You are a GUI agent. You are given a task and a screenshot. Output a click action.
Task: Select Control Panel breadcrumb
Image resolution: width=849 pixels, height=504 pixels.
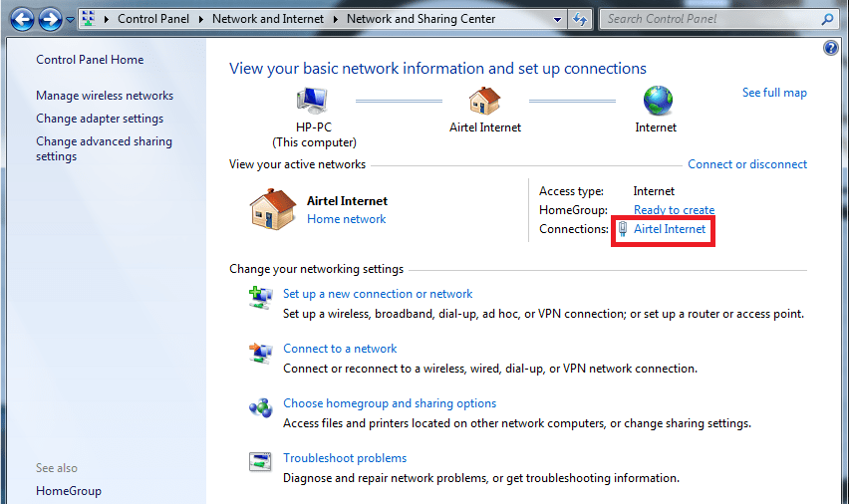[x=153, y=19]
